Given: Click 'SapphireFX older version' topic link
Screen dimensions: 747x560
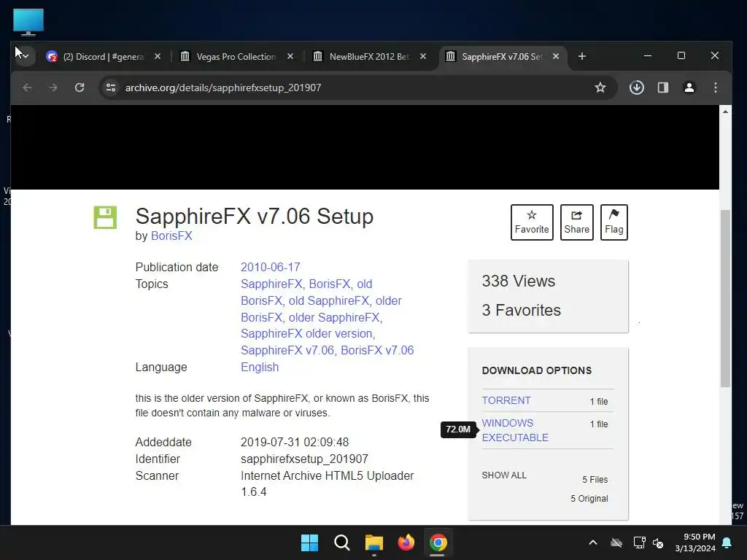Looking at the screenshot, I should coord(306,333).
